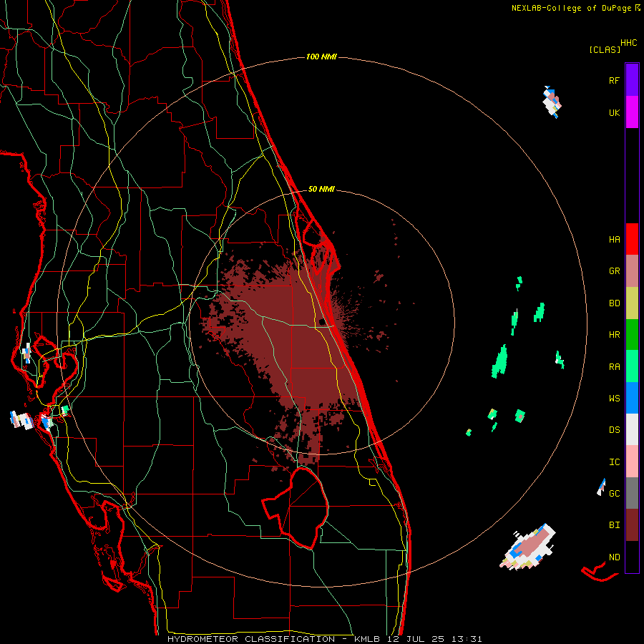Screen dimensions: 644x644
Task: Click the UK magenta legend swatch
Action: pyautogui.click(x=632, y=112)
